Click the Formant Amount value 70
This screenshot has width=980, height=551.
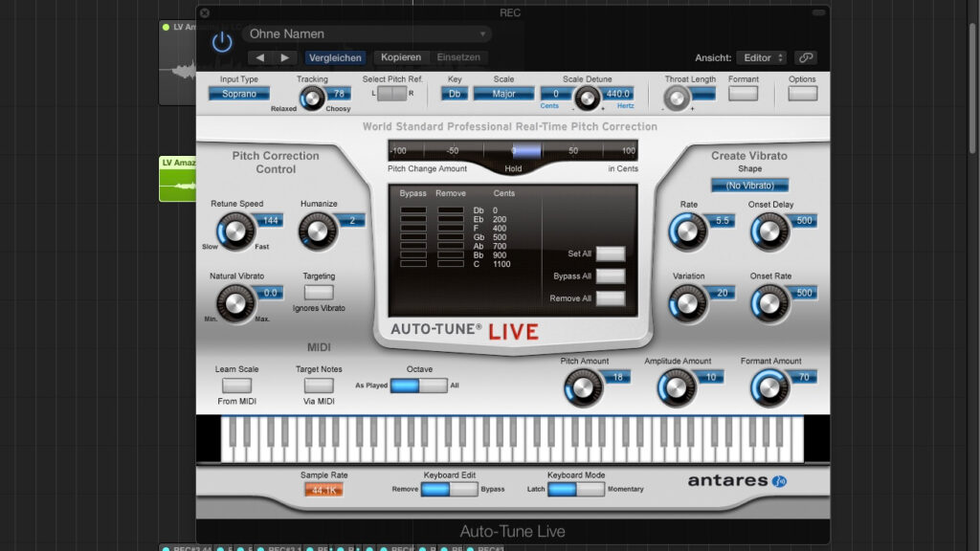[x=804, y=377]
